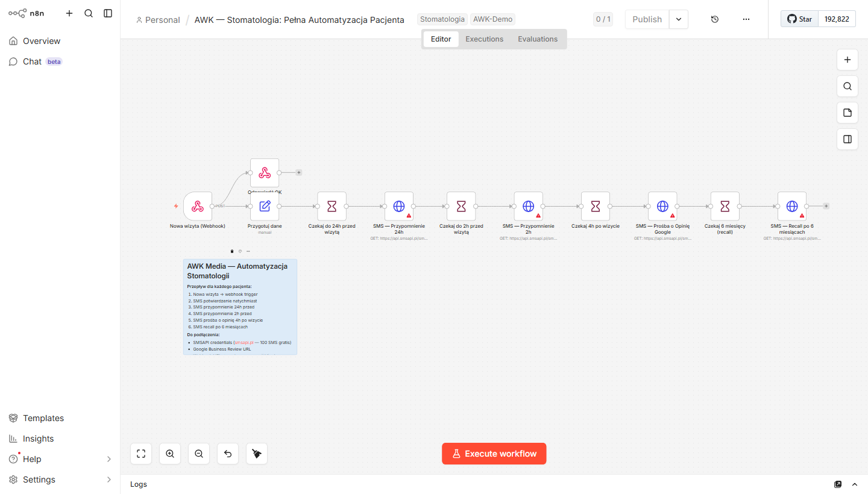Publish the workflow
The height and width of the screenshot is (494, 868).
647,19
